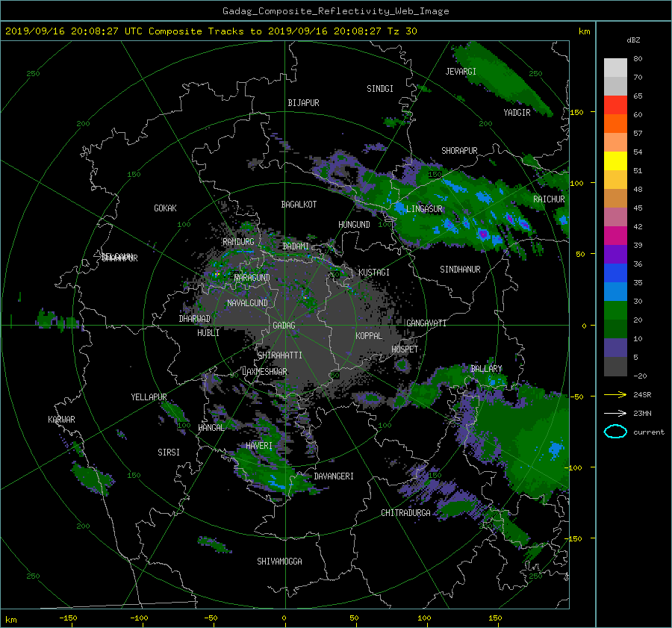The height and width of the screenshot is (628, 672).
Task: Click the 80 value in dBZ legend
Action: (638, 58)
